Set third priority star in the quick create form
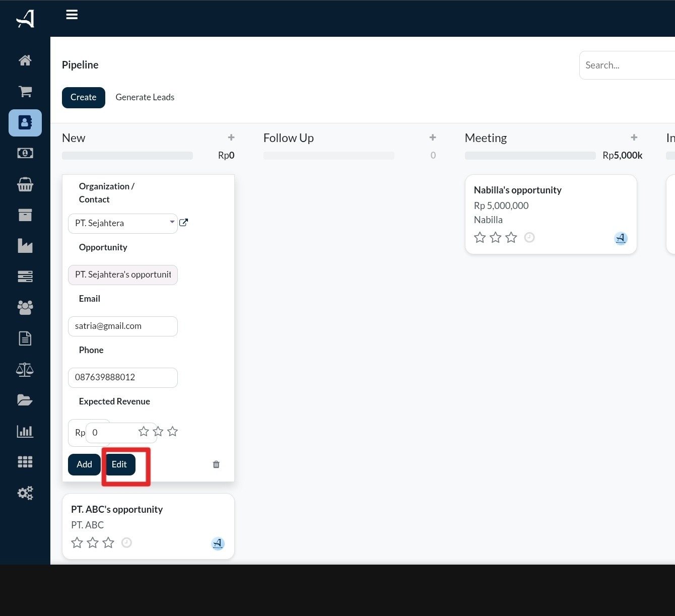This screenshot has width=675, height=616. click(173, 432)
